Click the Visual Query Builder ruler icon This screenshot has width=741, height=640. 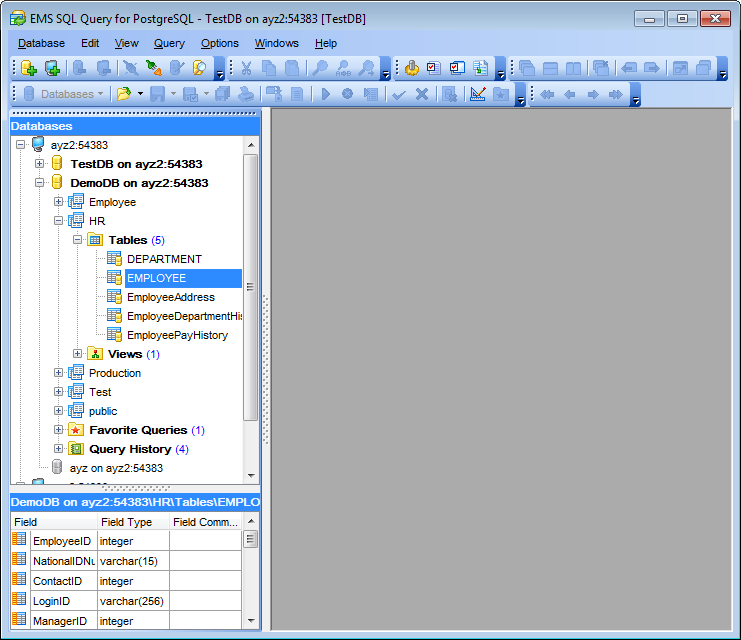(477, 94)
